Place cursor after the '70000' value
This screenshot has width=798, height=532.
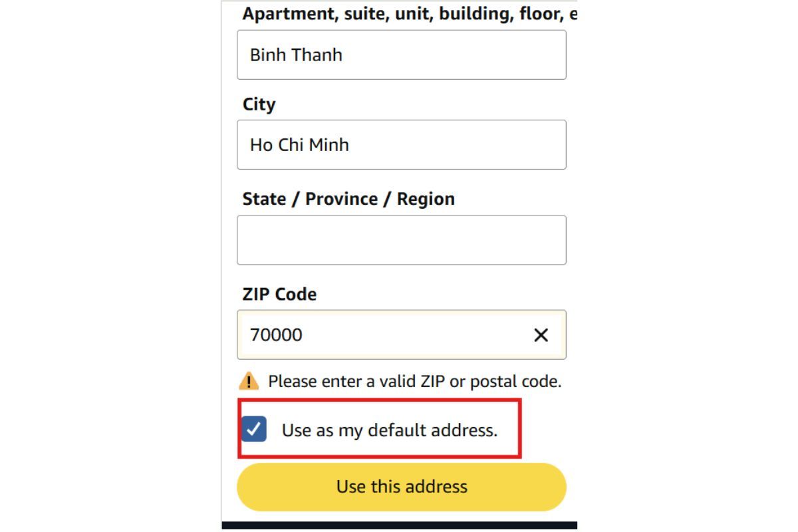[x=303, y=335]
